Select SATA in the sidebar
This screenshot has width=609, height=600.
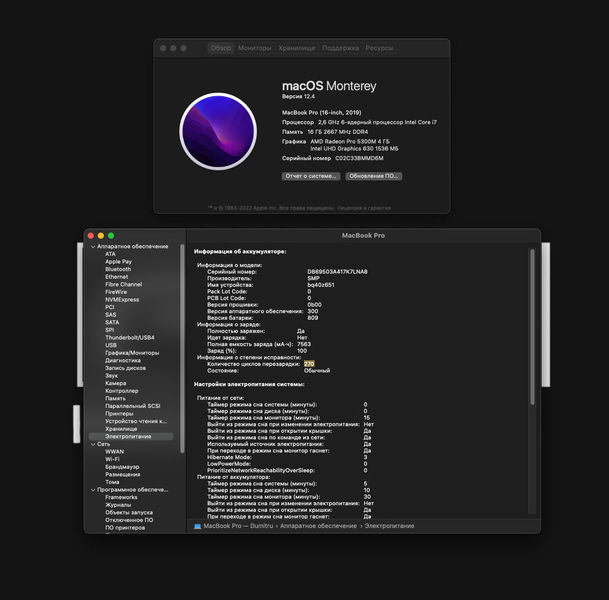point(112,322)
